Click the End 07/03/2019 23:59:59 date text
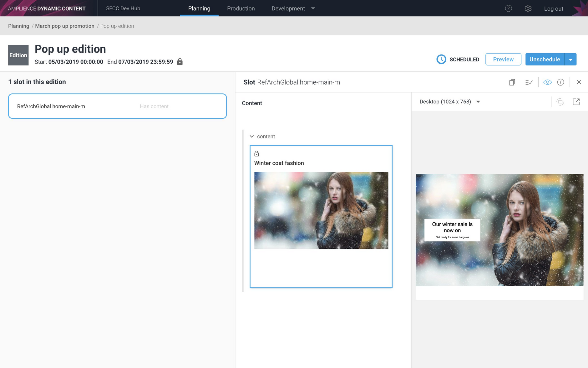Viewport: 588px width, 368px height. [140, 62]
